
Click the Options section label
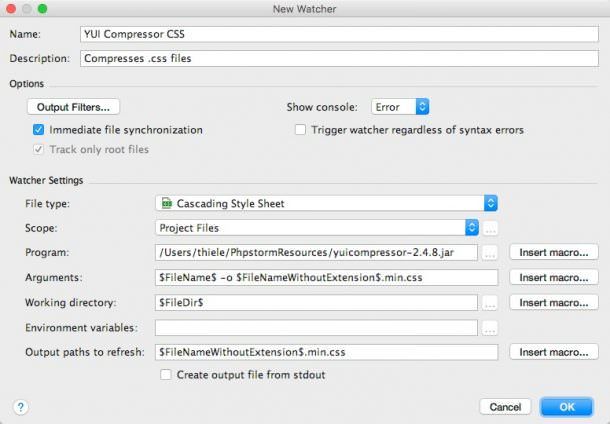[26, 84]
